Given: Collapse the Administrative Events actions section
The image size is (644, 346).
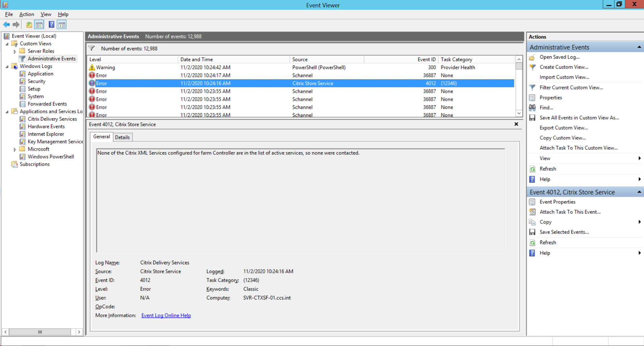Looking at the screenshot, I should (x=639, y=47).
